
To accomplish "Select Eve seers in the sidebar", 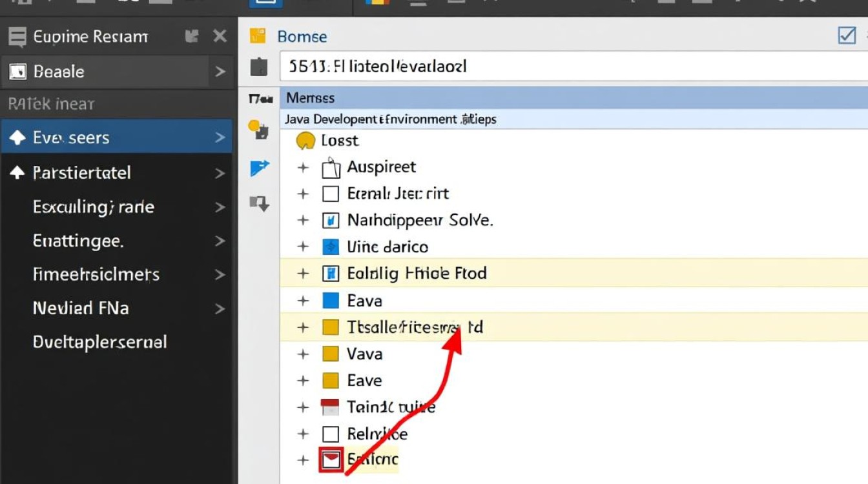I will pos(116,137).
